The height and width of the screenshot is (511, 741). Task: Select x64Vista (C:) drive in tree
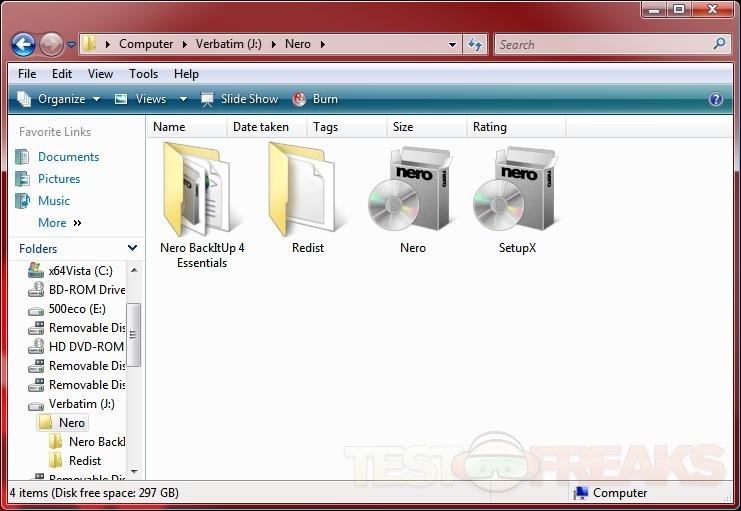80,271
